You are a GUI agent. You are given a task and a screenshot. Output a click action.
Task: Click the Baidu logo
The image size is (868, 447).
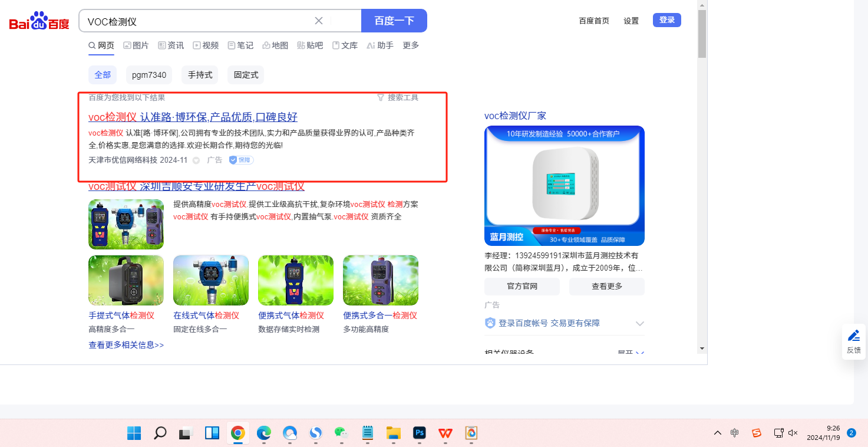click(39, 22)
